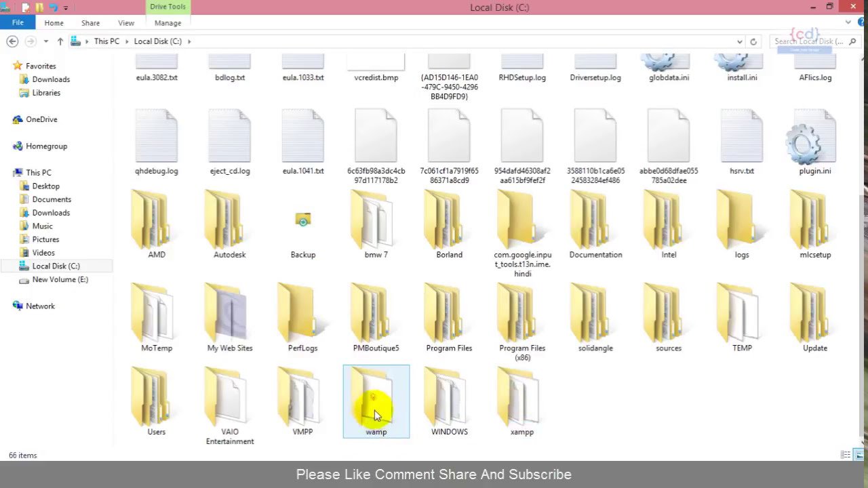Open Downloads under Favorites
Image resolution: width=868 pixels, height=488 pixels.
[x=51, y=79]
